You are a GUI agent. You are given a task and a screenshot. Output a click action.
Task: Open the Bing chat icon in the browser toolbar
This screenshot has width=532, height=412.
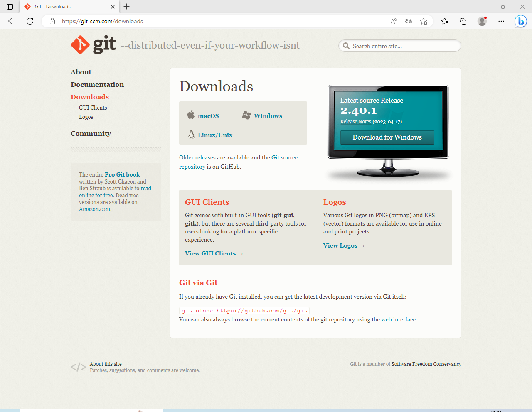[520, 21]
